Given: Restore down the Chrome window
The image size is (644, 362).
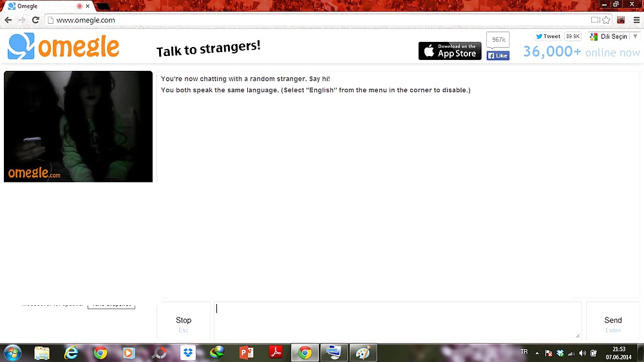Looking at the screenshot, I should [x=616, y=4].
